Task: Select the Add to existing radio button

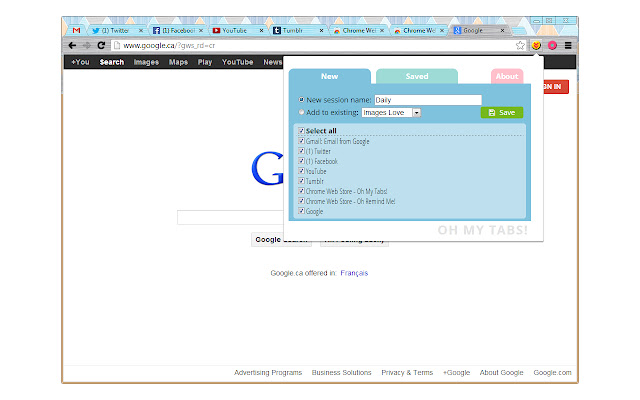Action: point(302,112)
